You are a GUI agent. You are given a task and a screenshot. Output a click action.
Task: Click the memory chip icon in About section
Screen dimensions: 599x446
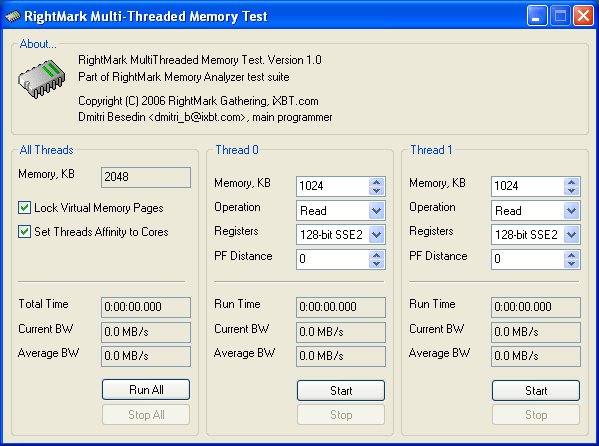(41, 79)
